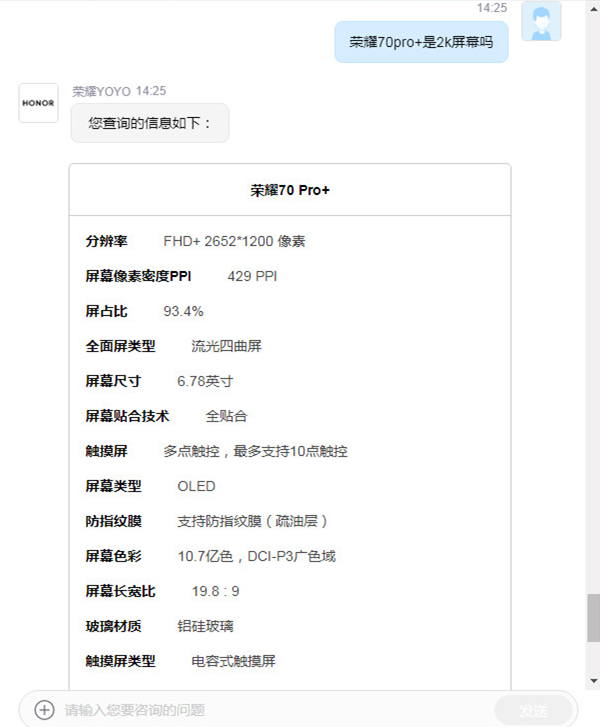
Task: Click the 屏幕色彩 label
Action: point(114,556)
